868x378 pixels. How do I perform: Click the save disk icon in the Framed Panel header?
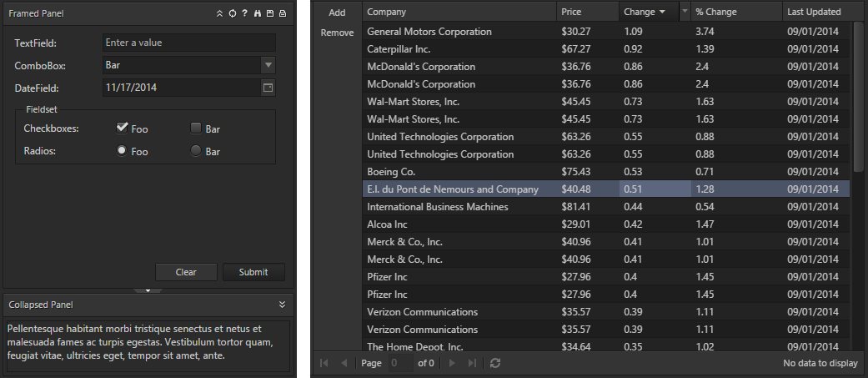coord(270,13)
